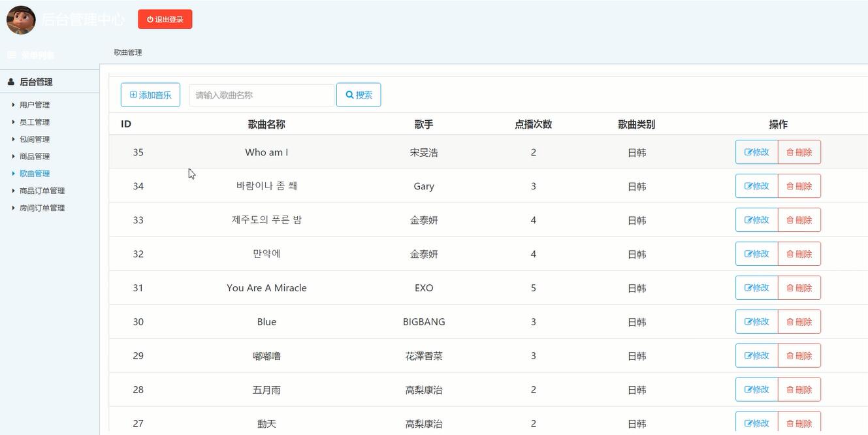Edit song with ID 34
This screenshot has height=435, width=868.
[757, 186]
